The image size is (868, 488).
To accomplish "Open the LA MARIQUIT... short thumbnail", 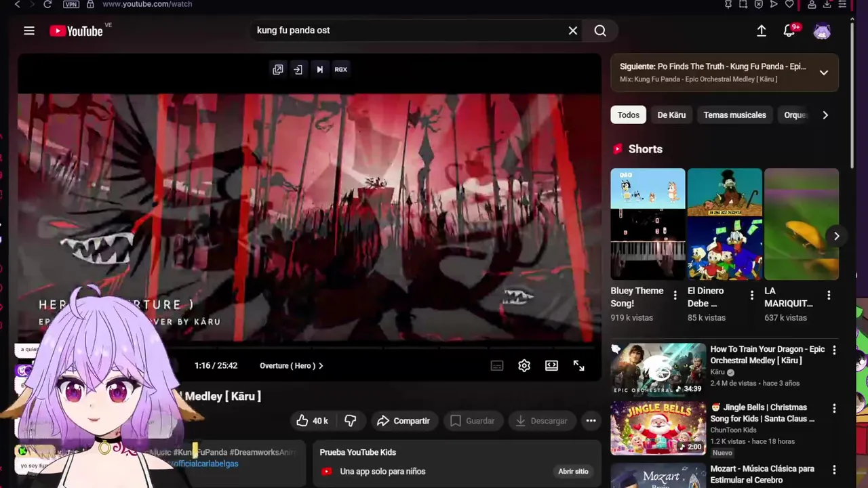I will (x=802, y=224).
